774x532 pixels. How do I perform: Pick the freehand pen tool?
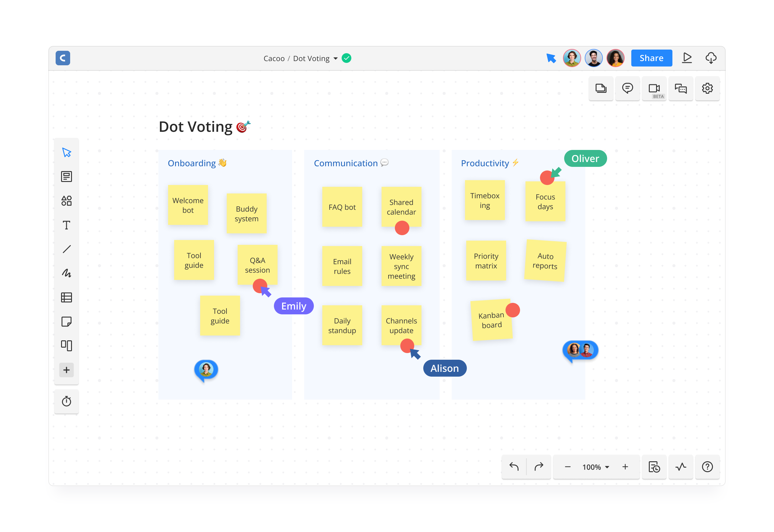67,273
